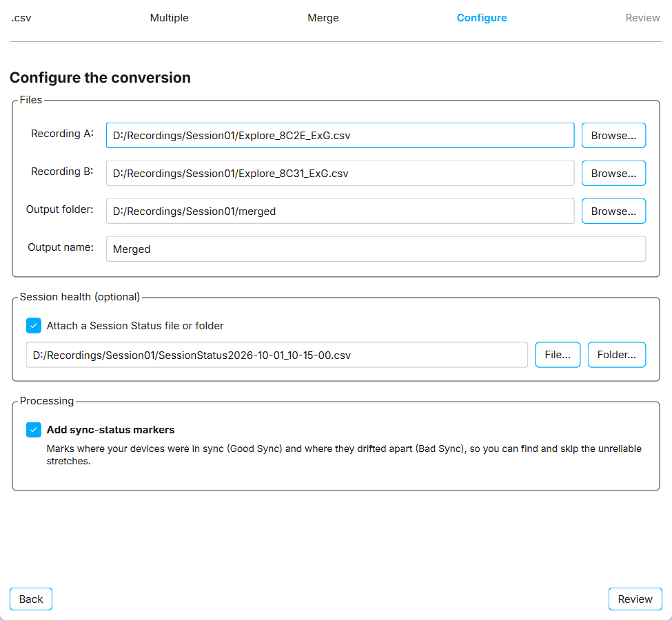Click the 'Output name:' label
This screenshot has width=672, height=620.
(x=61, y=247)
